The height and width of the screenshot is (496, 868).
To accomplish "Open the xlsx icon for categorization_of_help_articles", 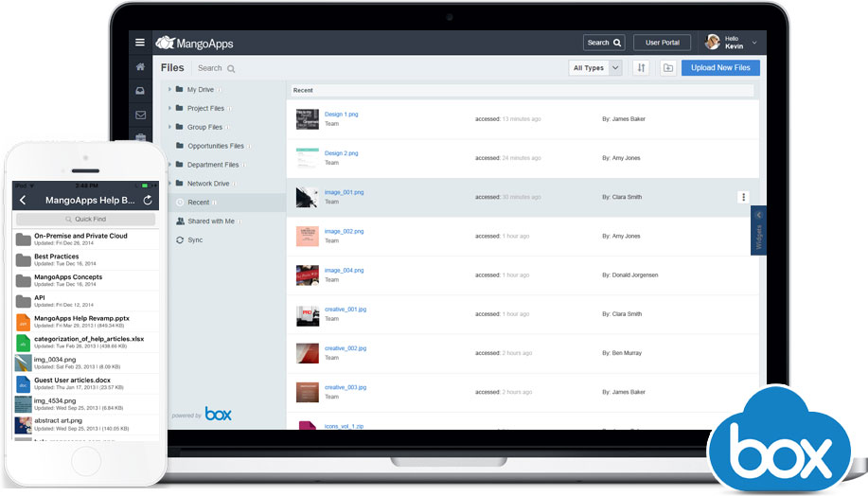I will click(24, 343).
